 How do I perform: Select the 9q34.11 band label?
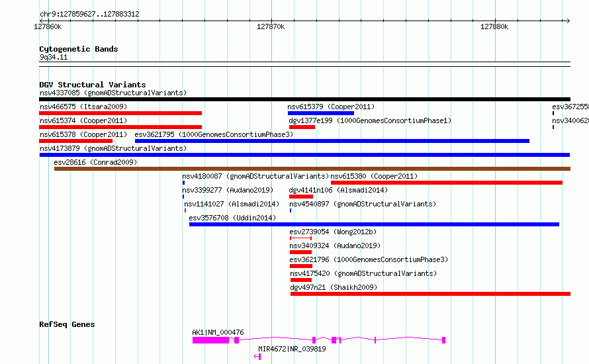[54, 57]
